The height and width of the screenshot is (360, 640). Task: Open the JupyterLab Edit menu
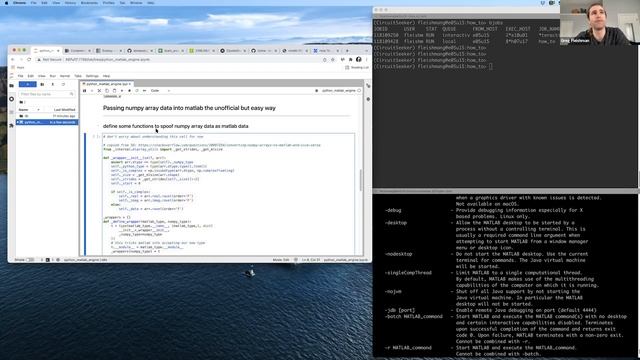(31, 76)
